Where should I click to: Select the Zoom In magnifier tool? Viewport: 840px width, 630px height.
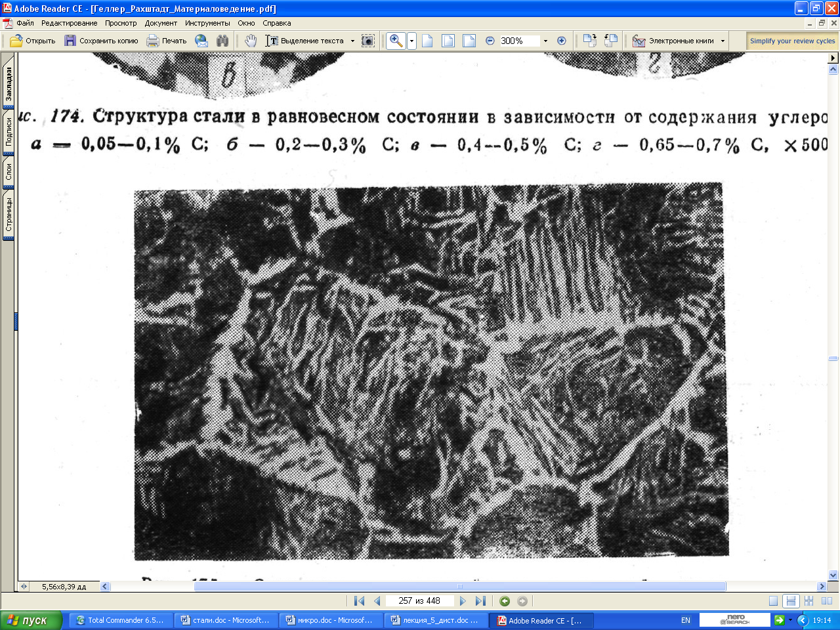pyautogui.click(x=396, y=41)
